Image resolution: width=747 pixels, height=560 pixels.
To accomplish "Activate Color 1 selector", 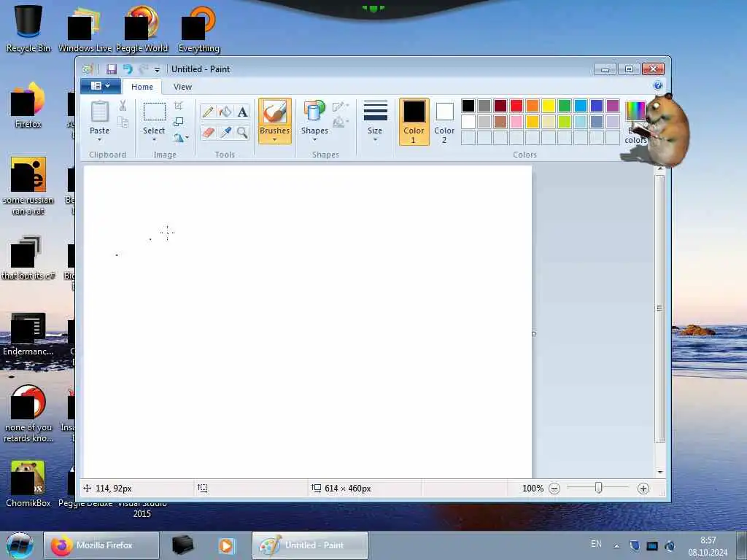I will 414,122.
